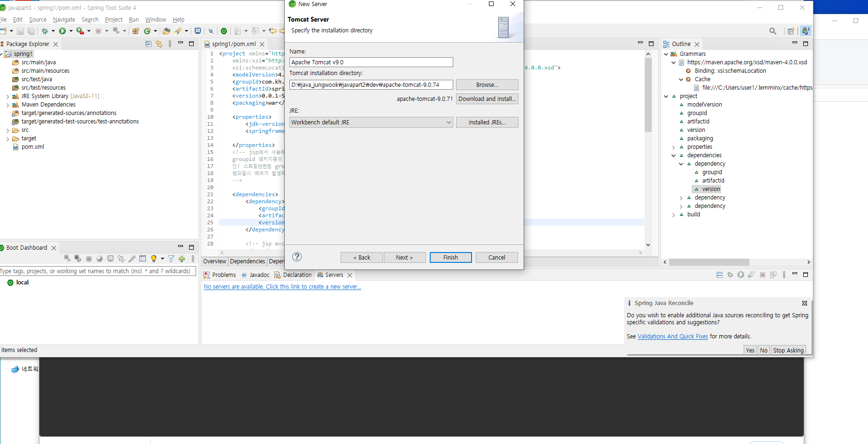Switch to the Javadoc tab
The image size is (868, 444).
pos(255,275)
